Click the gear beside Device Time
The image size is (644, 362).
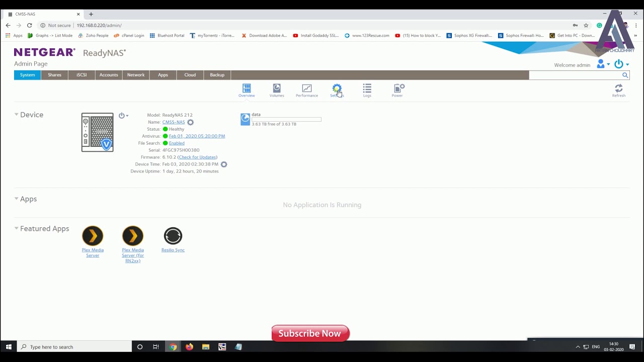(x=224, y=164)
